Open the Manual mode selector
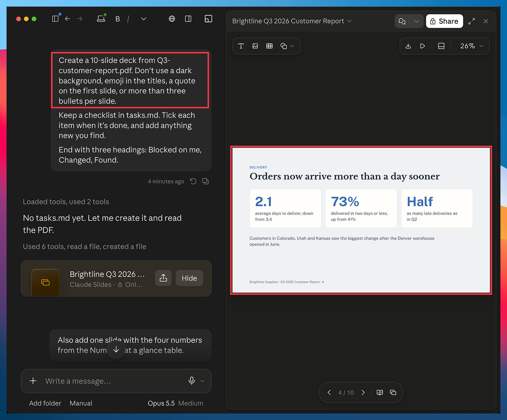Image resolution: width=507 pixels, height=420 pixels. pyautogui.click(x=81, y=403)
